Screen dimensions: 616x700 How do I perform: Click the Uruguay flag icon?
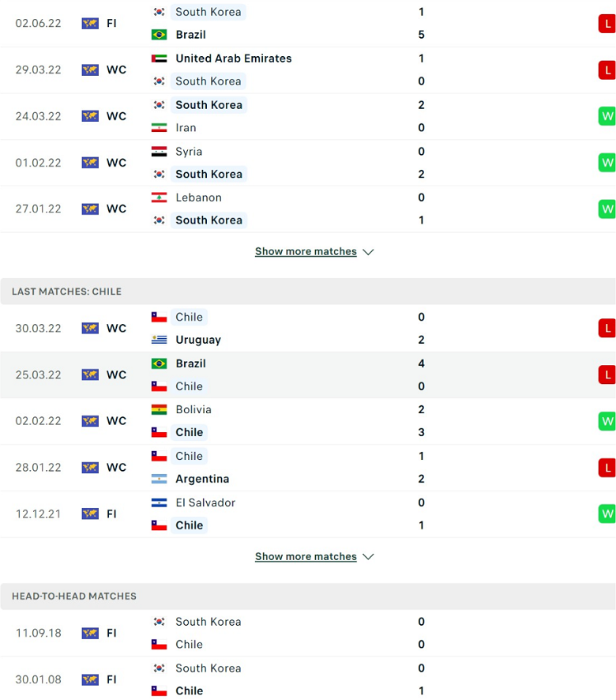[x=159, y=340]
